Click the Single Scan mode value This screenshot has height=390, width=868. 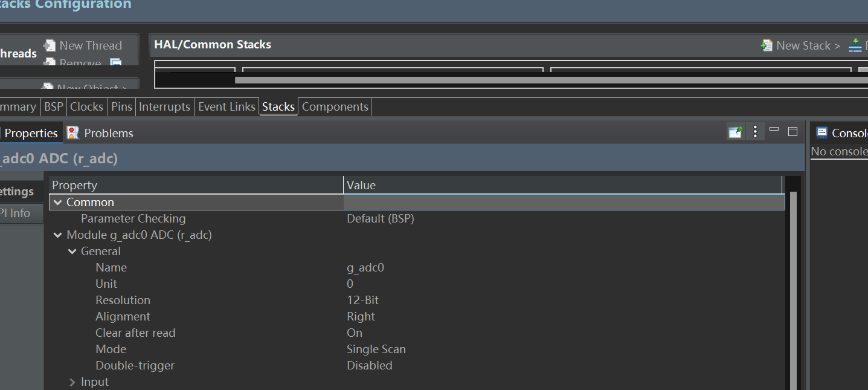(x=376, y=349)
